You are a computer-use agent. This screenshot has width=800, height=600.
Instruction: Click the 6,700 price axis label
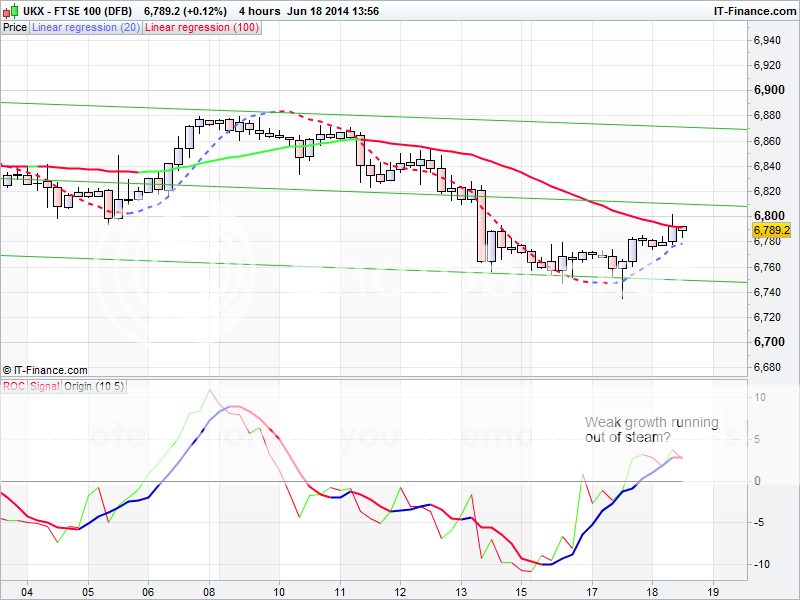769,342
